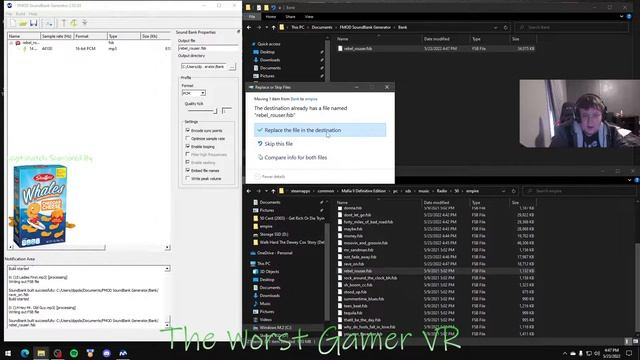The height and width of the screenshot is (360, 640).
Task: Click the Up arrow in the Bank explorer window
Action: [x=273, y=27]
